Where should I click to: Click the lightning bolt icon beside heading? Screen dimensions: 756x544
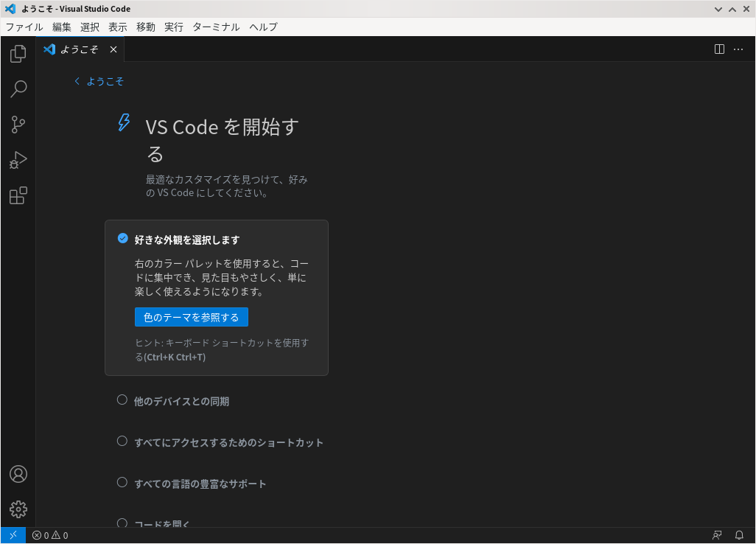tap(124, 122)
